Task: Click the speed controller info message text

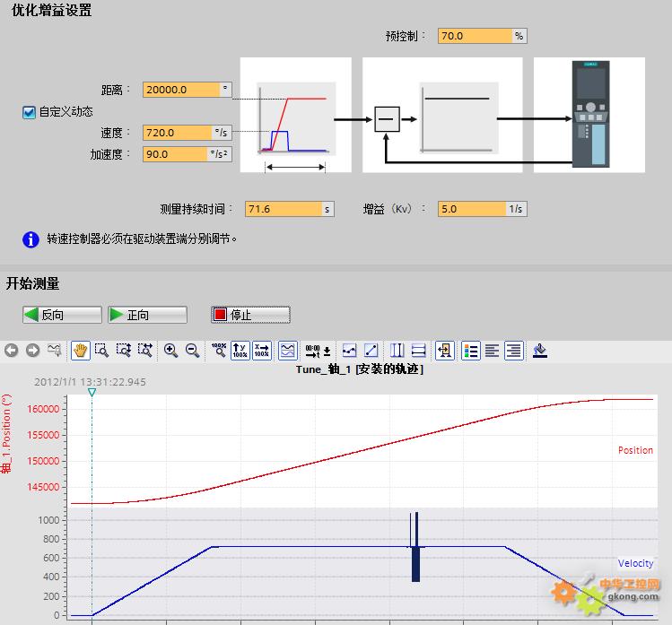Action: pos(142,239)
